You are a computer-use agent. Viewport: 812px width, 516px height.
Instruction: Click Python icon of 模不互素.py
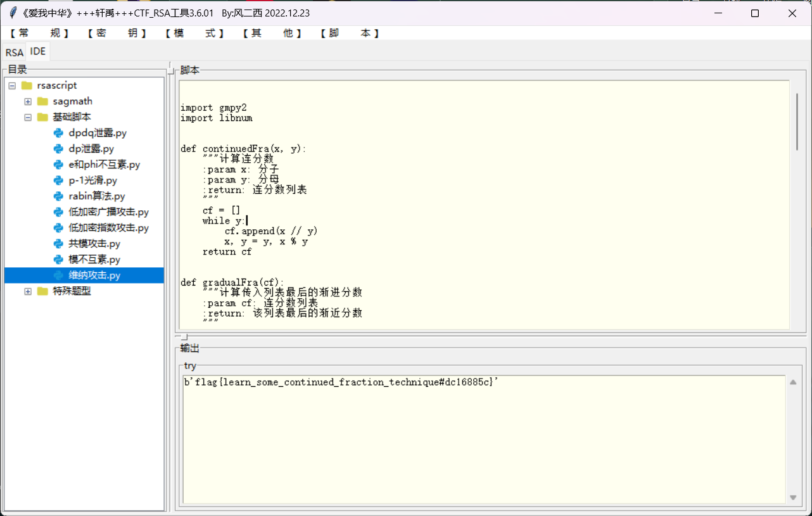tap(58, 260)
